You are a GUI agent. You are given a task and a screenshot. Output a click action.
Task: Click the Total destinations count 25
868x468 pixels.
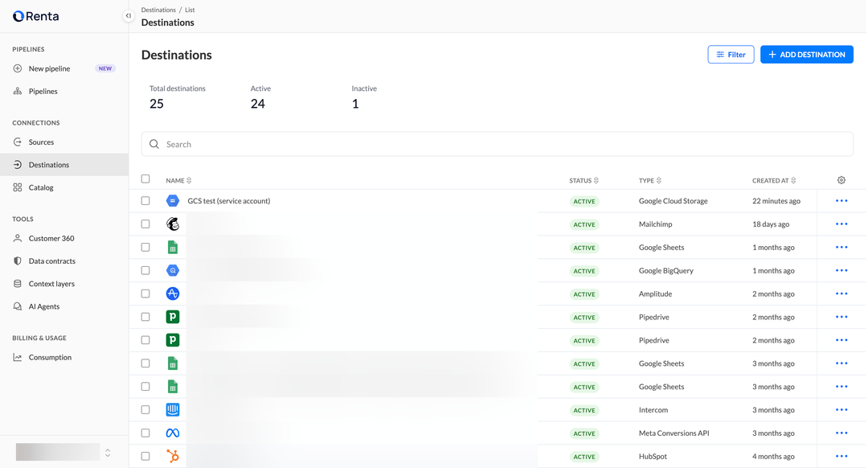[x=157, y=104]
